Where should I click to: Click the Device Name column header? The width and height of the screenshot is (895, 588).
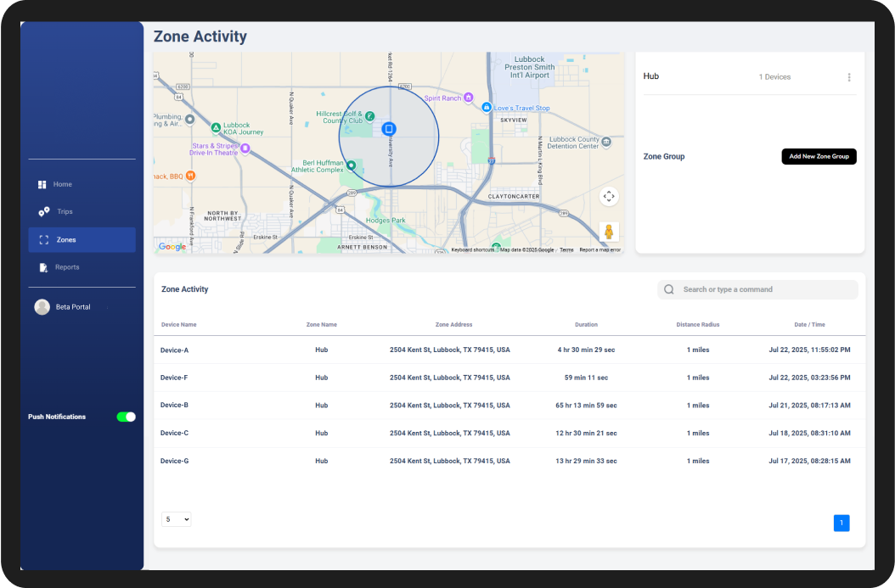[x=178, y=324]
